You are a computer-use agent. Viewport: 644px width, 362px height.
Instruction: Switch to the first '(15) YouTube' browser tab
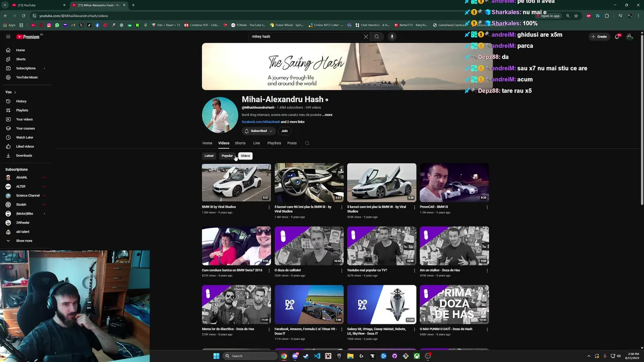38,5
